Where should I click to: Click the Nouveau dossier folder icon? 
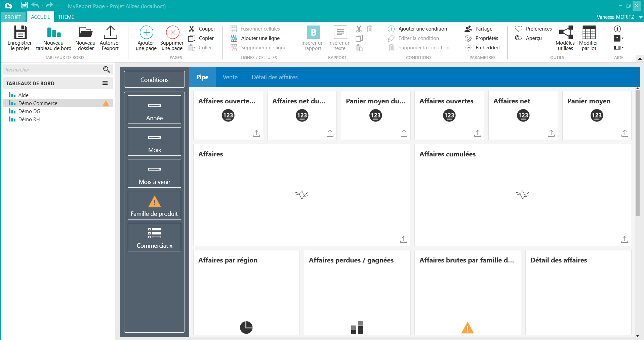(85, 33)
